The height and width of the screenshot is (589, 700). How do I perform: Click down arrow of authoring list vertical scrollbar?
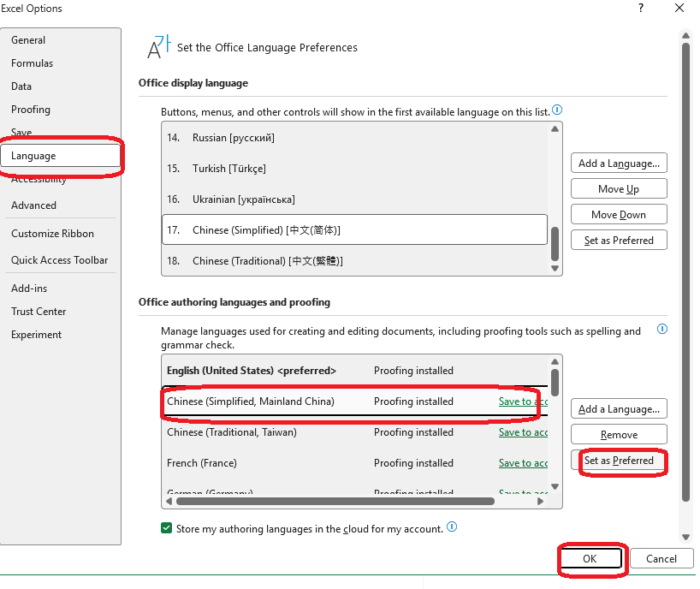555,486
